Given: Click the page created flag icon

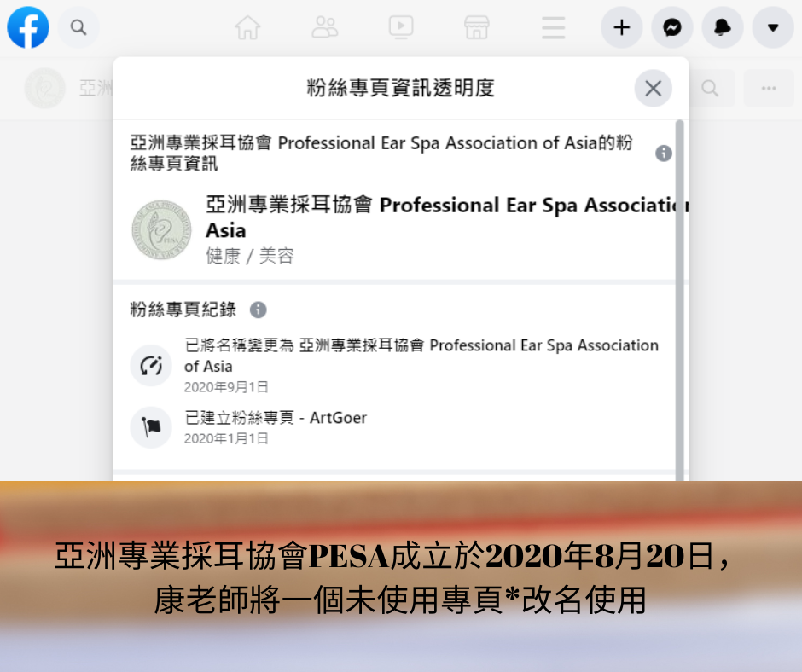Looking at the screenshot, I should point(151,427).
